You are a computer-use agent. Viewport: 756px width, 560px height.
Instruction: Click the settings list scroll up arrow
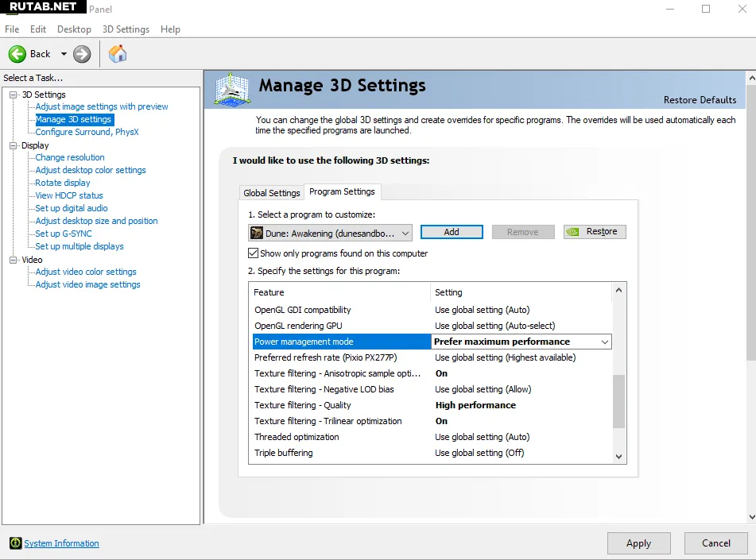click(x=619, y=290)
